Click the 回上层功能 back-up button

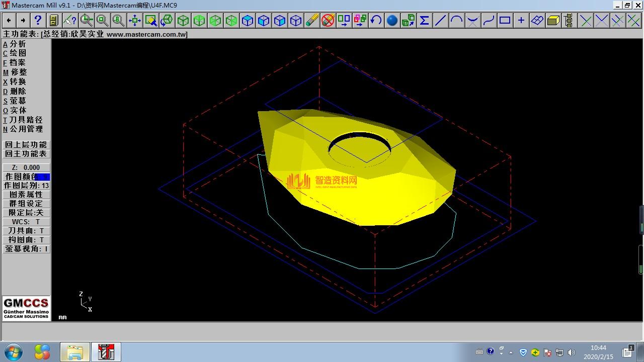pos(26,145)
